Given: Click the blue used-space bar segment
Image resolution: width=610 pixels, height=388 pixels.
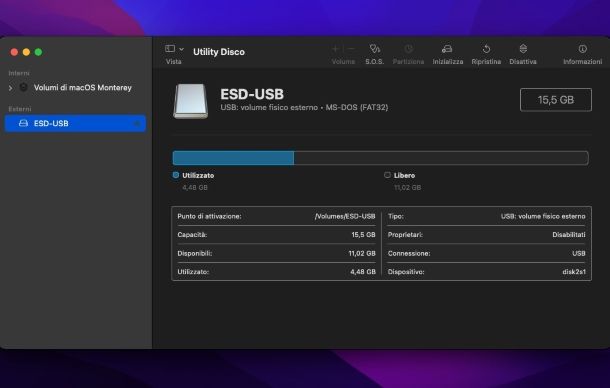Looking at the screenshot, I should (x=233, y=158).
